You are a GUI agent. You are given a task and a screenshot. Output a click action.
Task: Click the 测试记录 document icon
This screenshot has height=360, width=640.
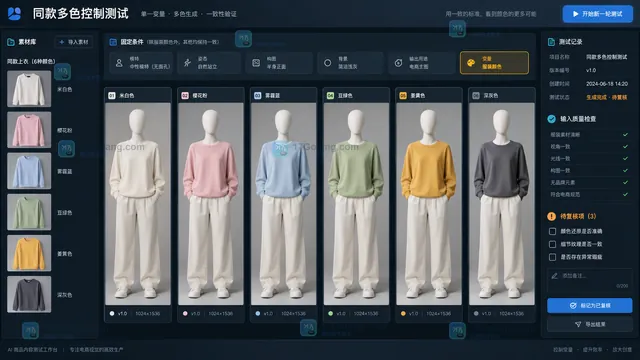click(551, 42)
